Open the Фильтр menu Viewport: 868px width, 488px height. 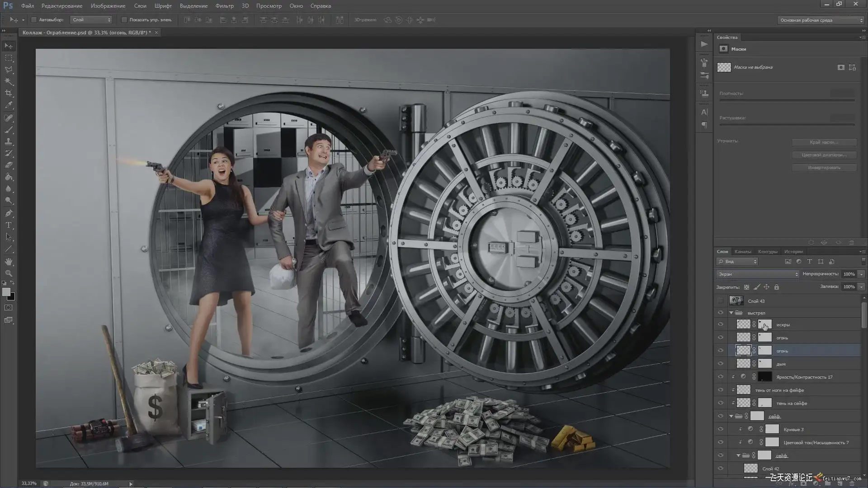(x=224, y=6)
